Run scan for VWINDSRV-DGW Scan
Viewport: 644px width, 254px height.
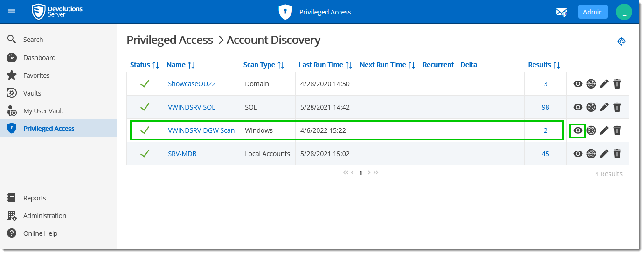point(591,130)
